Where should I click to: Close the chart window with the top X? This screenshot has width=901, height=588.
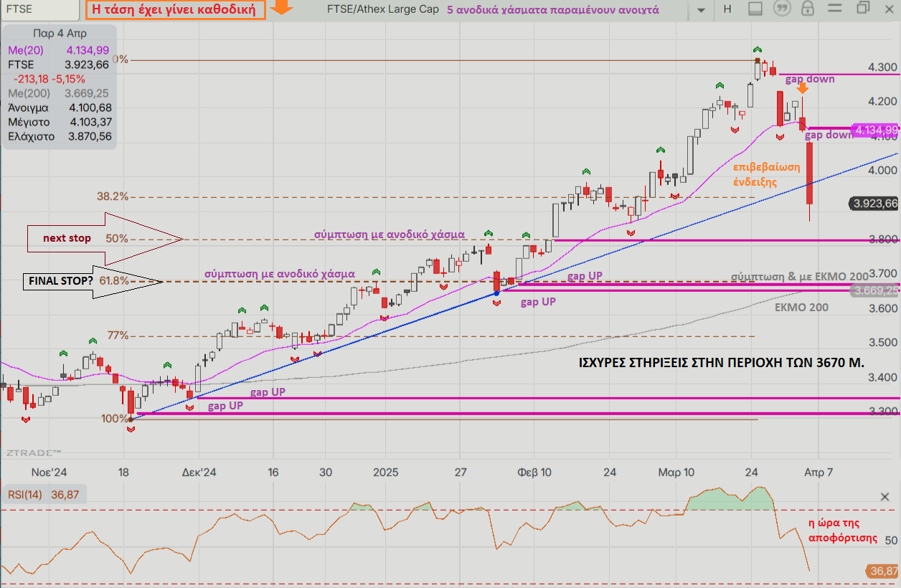pyautogui.click(x=890, y=8)
